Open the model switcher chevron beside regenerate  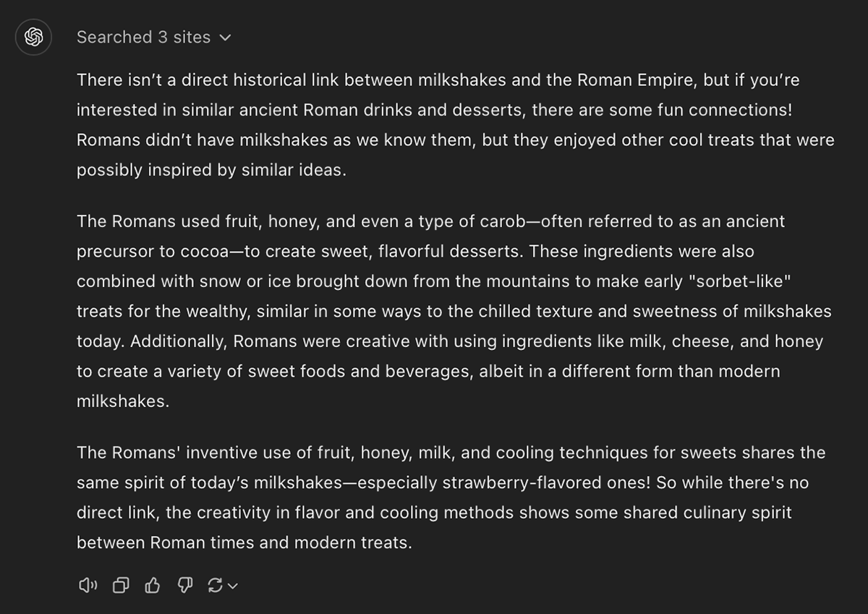click(232, 586)
